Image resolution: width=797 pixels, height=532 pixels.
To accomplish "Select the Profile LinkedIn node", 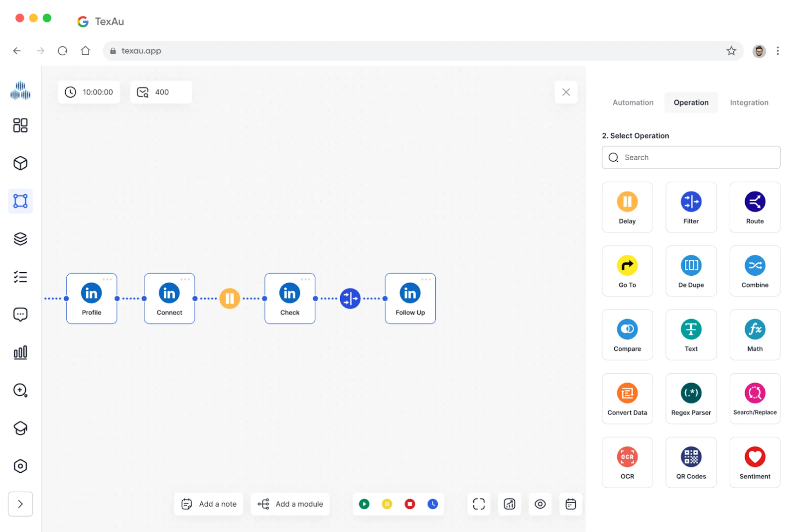I will pyautogui.click(x=92, y=299).
